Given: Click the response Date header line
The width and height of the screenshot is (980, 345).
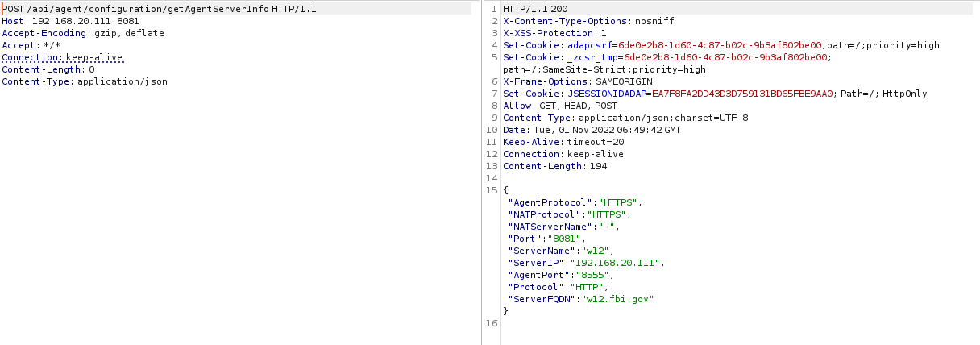Looking at the screenshot, I should (591, 130).
